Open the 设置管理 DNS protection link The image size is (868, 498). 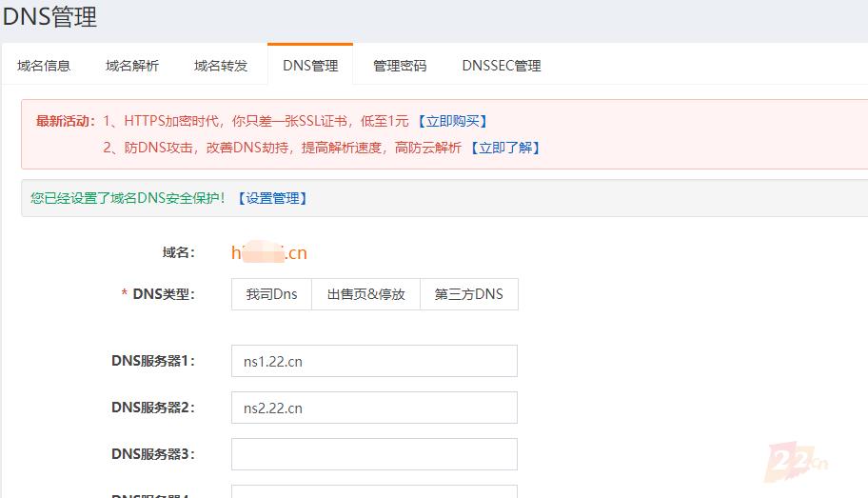click(x=272, y=198)
